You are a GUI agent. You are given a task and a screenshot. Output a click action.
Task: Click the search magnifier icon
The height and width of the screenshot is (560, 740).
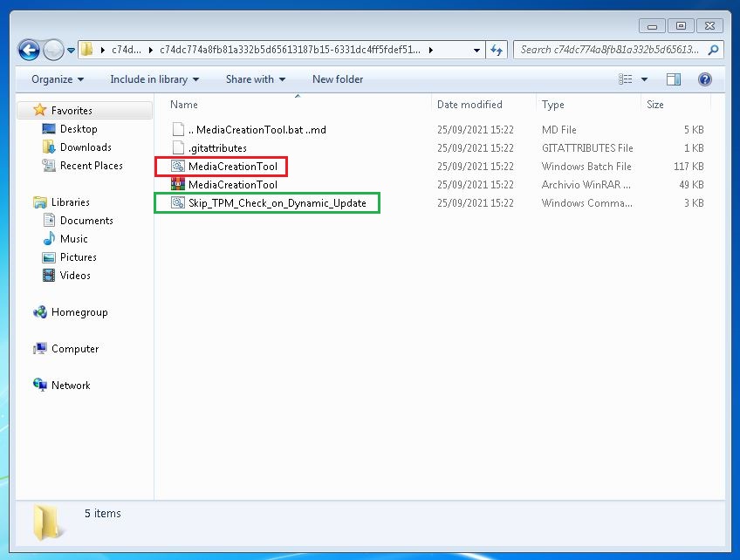coord(713,50)
